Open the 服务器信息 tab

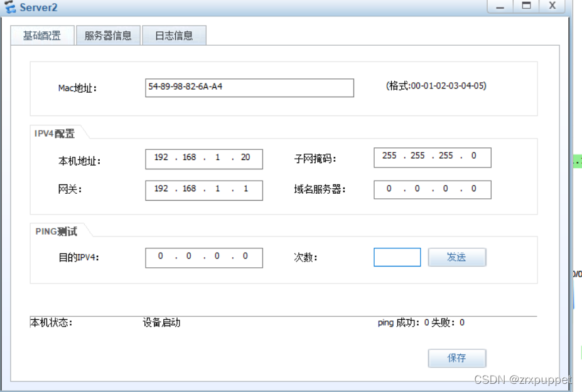point(108,36)
